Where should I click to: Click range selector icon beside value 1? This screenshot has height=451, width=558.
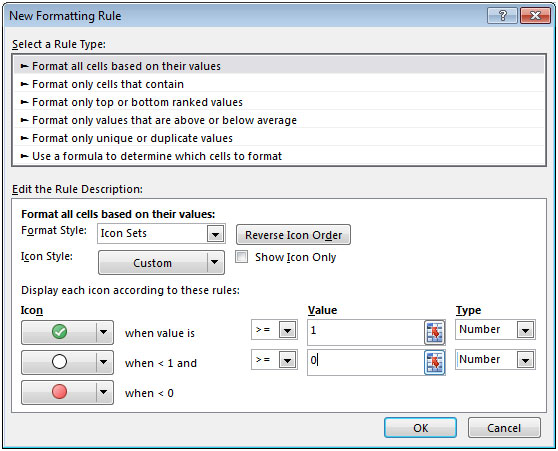(x=435, y=332)
